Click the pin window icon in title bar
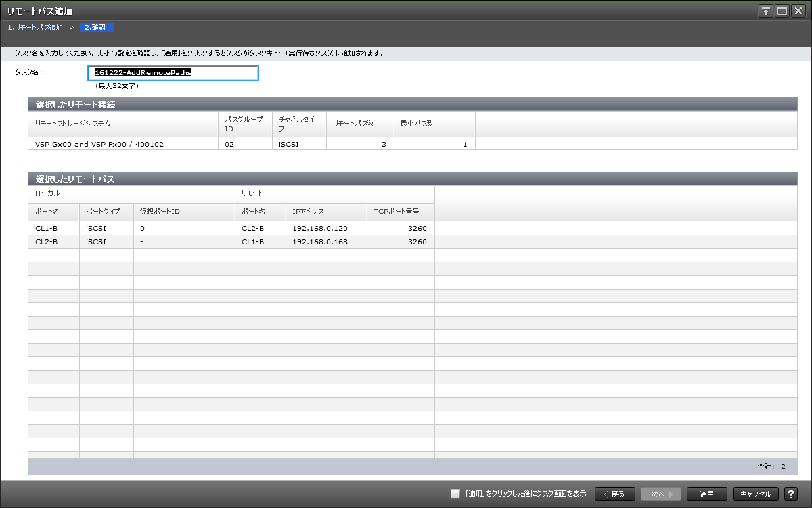 tap(766, 11)
